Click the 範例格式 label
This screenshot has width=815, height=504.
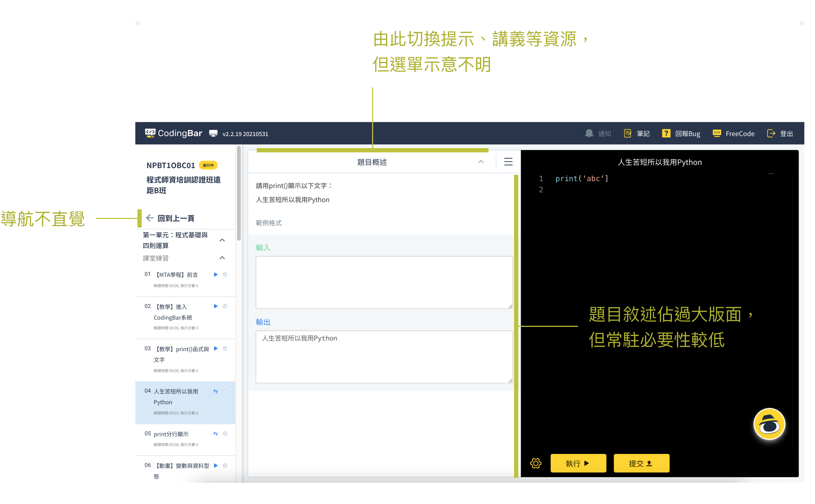268,223
